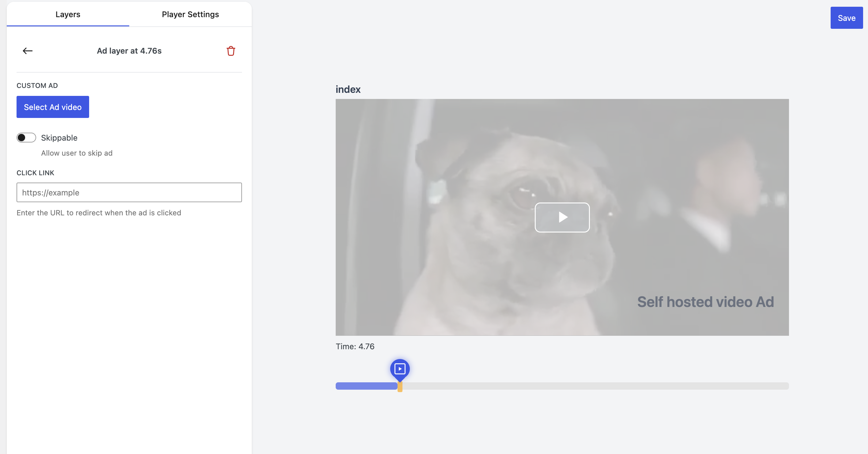Open the Player Settings tab
868x454 pixels.
tap(190, 14)
